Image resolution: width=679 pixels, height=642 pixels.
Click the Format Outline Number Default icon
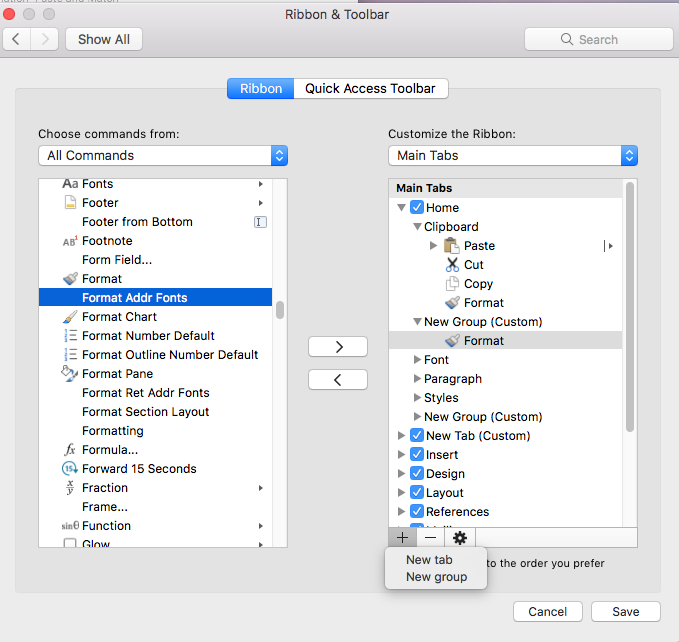[x=70, y=355]
